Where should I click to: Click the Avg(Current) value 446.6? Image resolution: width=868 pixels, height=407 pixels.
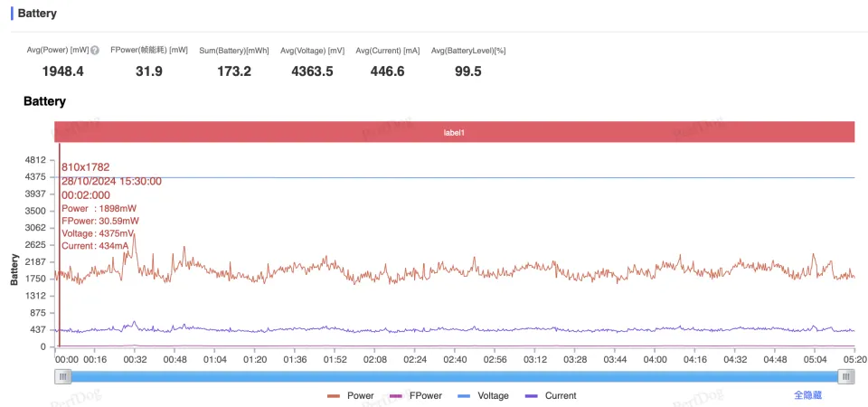[387, 71]
